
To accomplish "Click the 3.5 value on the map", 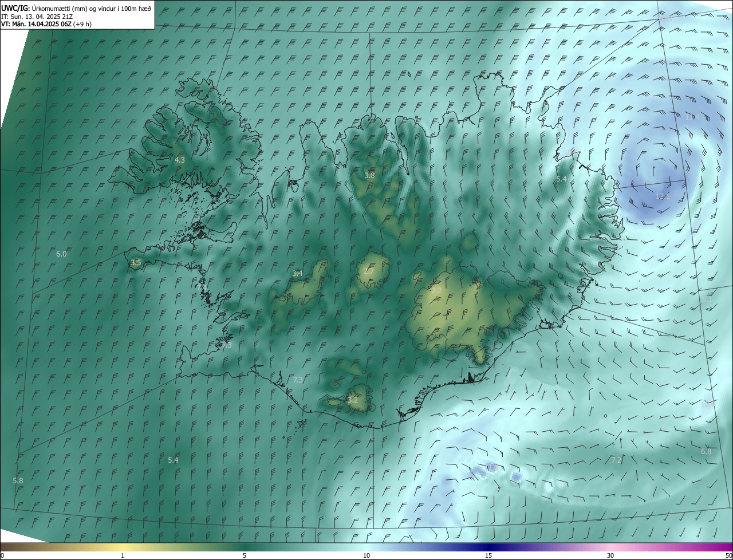I will coord(136,263).
